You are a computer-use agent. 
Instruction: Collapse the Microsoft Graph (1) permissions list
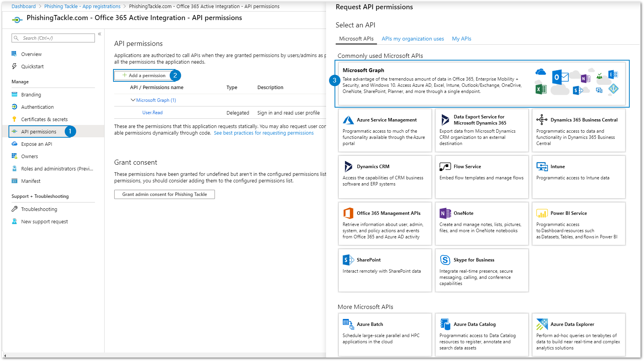(133, 100)
